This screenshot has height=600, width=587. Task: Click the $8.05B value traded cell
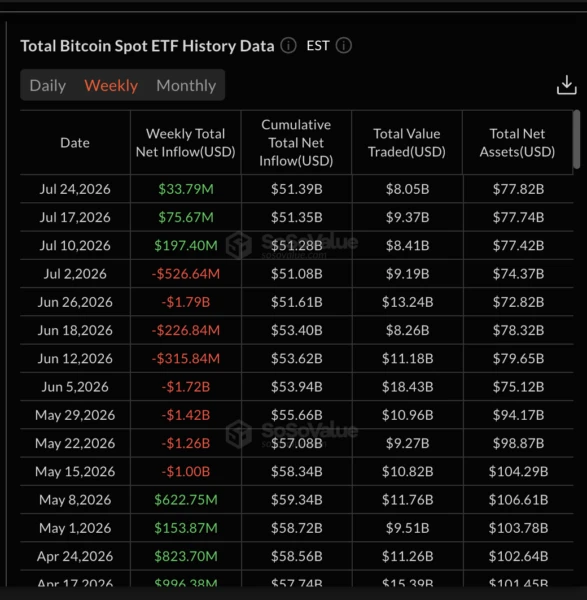tap(408, 189)
